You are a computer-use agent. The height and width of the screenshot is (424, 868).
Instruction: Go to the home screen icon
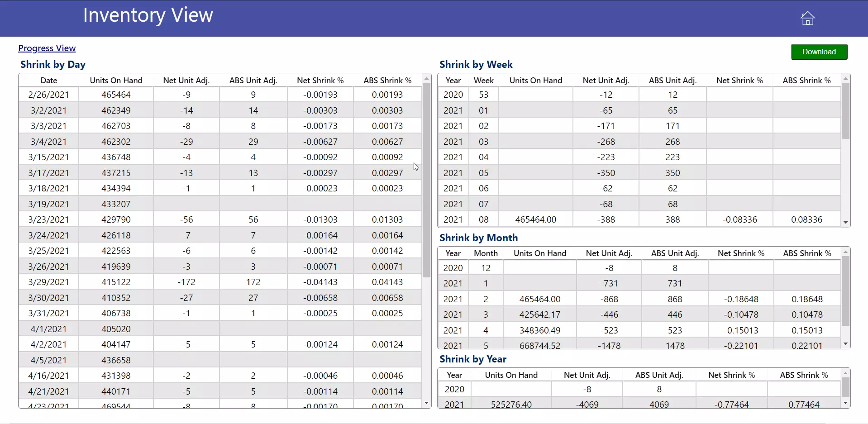pyautogui.click(x=807, y=19)
